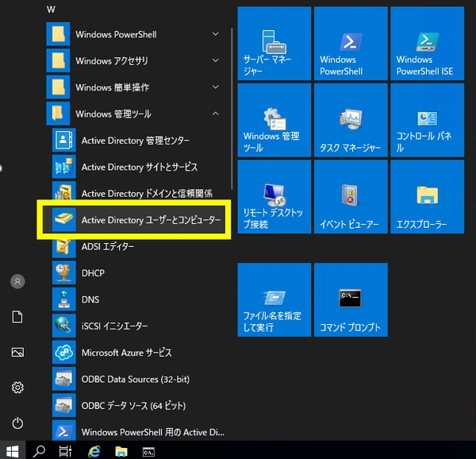476x459 pixels.
Task: Click the app list scrollbar
Action: click(x=232, y=109)
